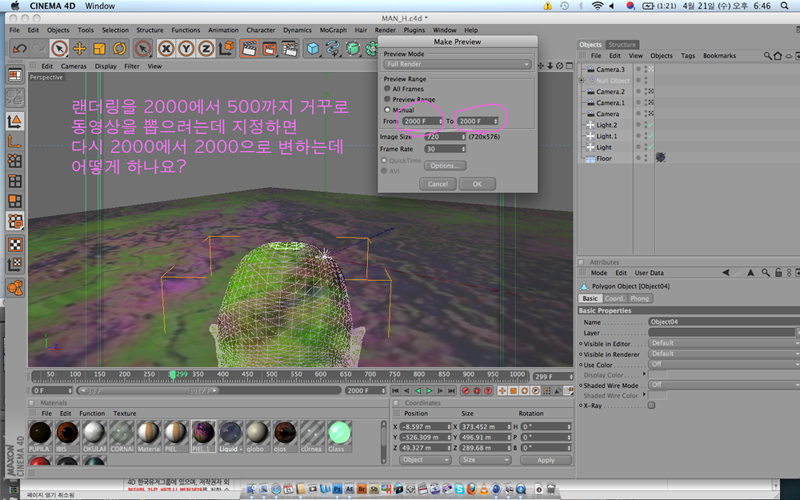Toggle visibility dot for Camera.3
This screenshot has height=500, width=800.
[638, 69]
